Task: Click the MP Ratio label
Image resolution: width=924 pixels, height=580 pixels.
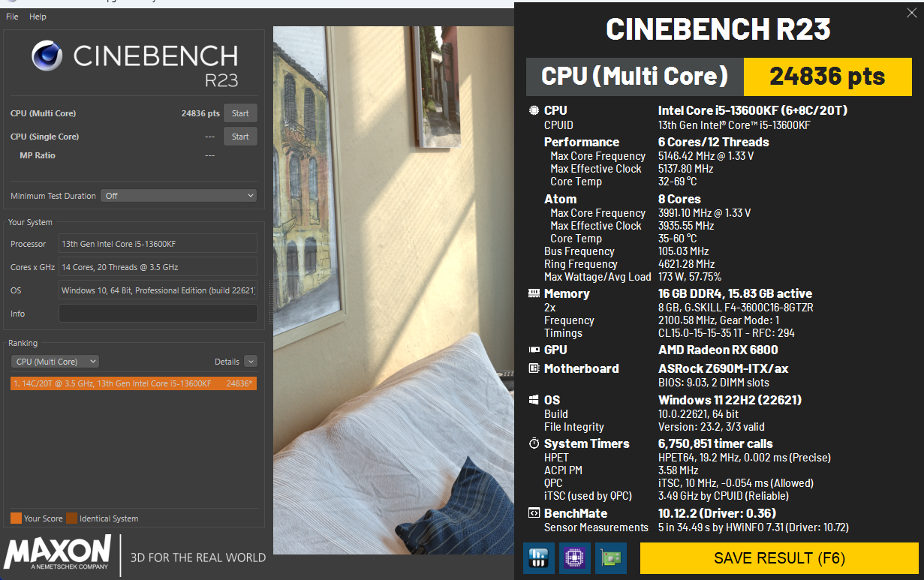Action: coord(38,155)
